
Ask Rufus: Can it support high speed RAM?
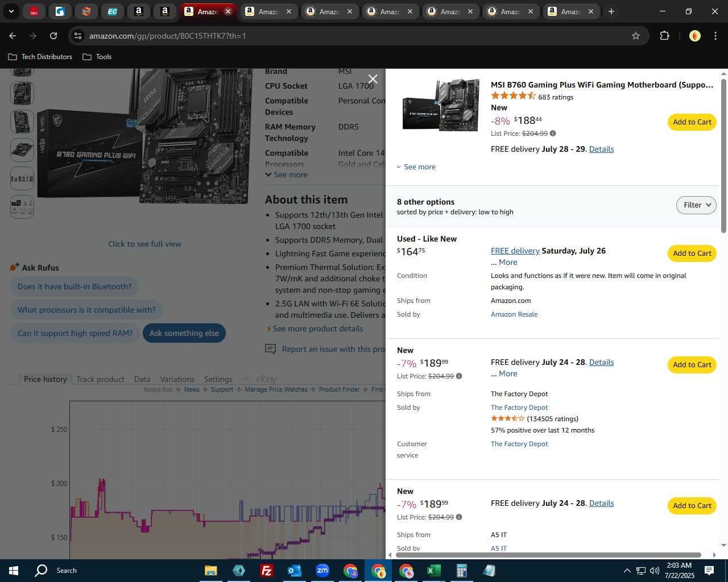click(x=75, y=333)
